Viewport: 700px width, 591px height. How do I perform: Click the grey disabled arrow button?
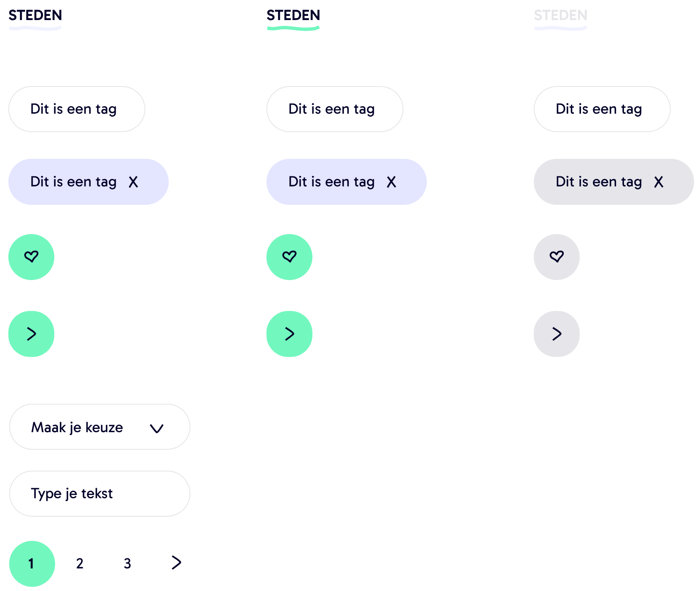point(557,334)
